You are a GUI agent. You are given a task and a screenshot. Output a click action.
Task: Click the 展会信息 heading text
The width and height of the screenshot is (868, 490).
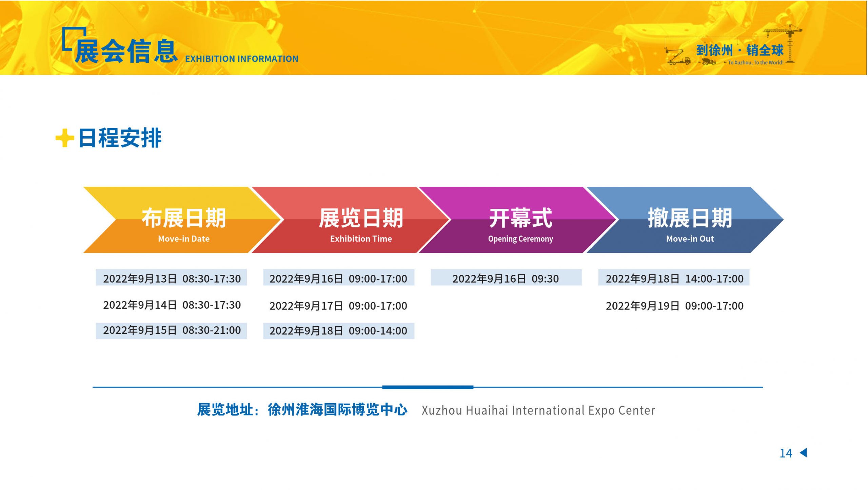[x=126, y=52]
